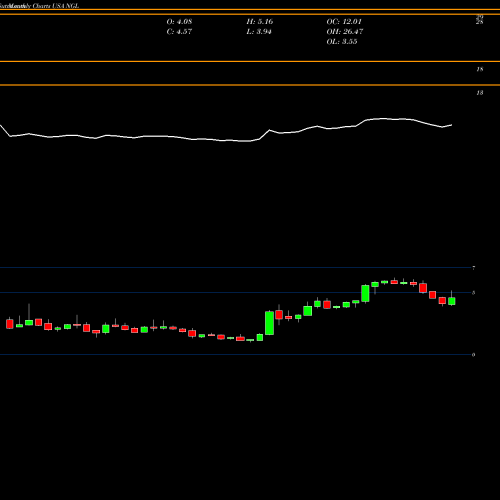Select the low value 'L: 3.94'
This screenshot has height=500, width=500.
coord(259,32)
